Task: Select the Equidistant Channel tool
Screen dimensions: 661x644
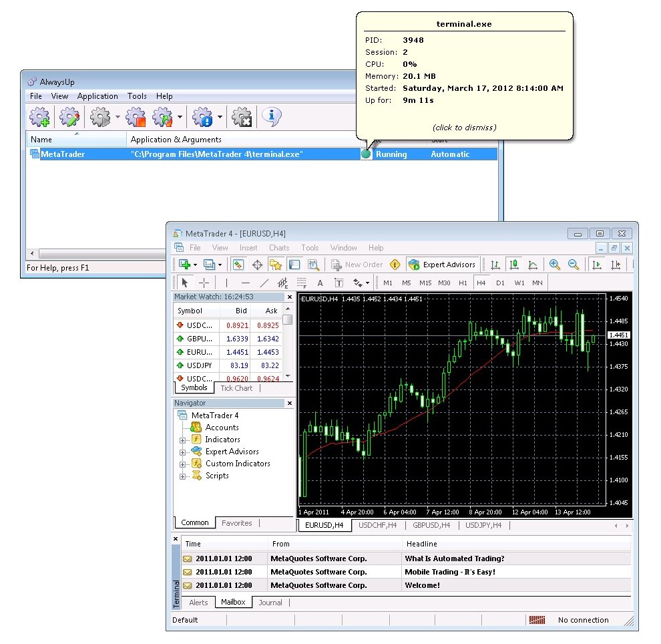Action: click(282, 283)
